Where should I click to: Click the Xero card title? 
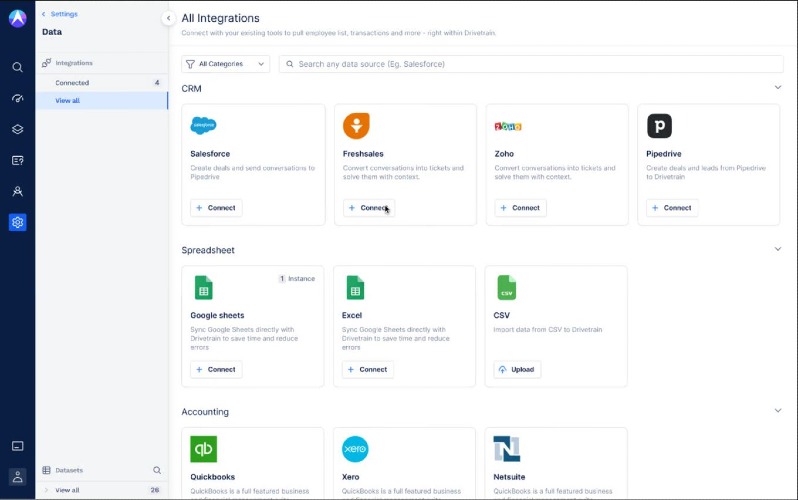click(351, 477)
